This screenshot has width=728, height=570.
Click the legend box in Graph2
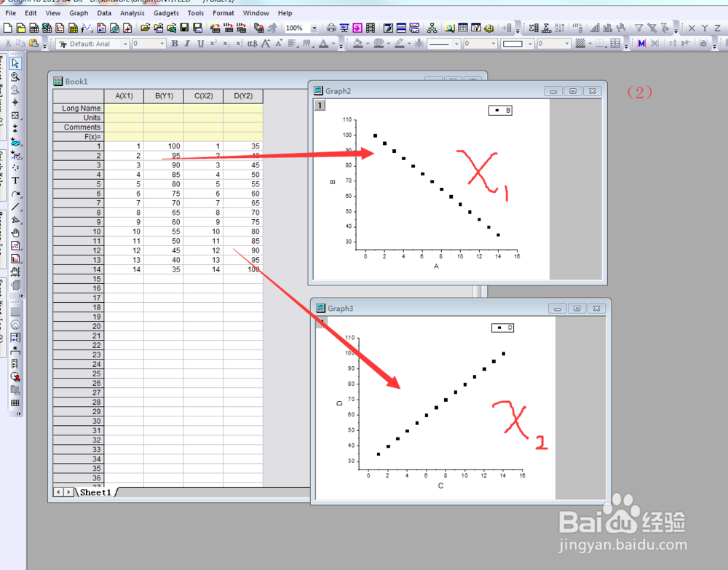(x=500, y=111)
